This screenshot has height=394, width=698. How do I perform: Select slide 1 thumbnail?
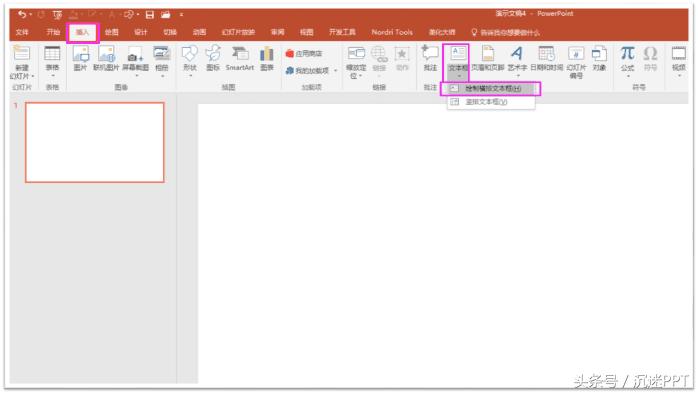point(95,142)
